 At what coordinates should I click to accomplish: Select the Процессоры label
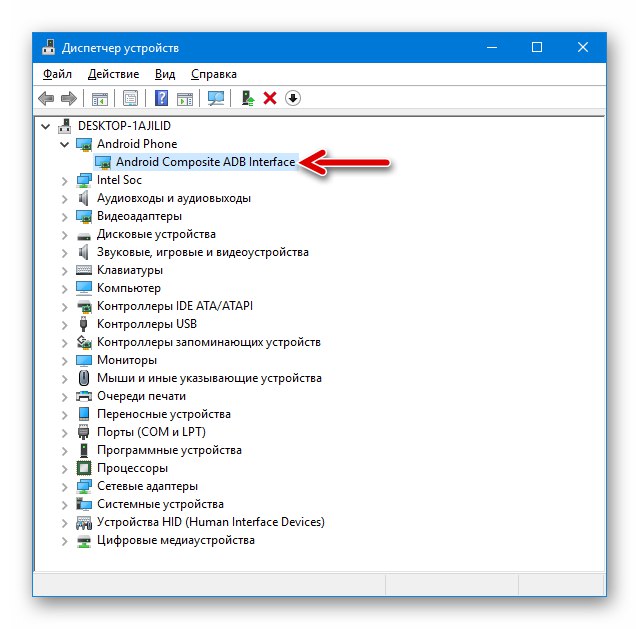[132, 468]
